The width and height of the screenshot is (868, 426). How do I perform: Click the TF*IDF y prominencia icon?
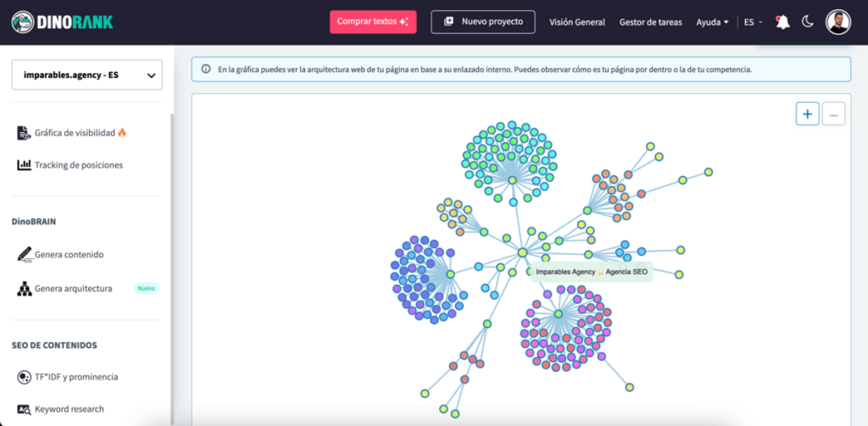(25, 377)
